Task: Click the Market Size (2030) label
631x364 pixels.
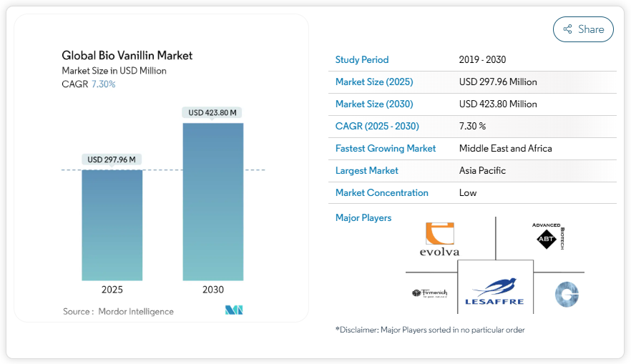Action: pyautogui.click(x=374, y=104)
